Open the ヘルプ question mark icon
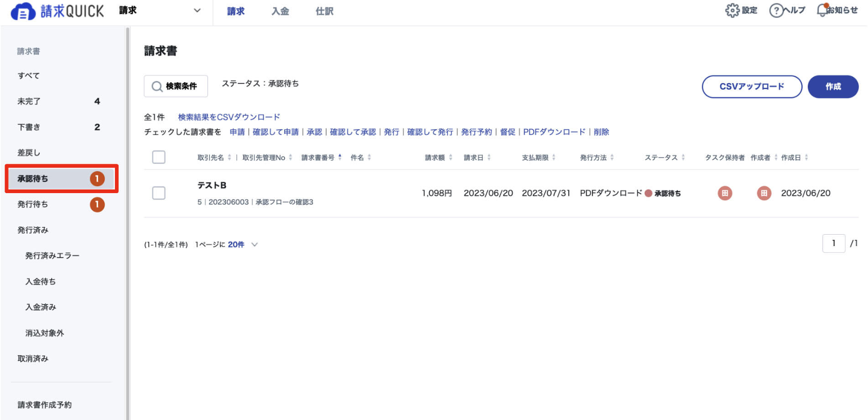Image resolution: width=868 pixels, height=420 pixels. click(x=776, y=10)
